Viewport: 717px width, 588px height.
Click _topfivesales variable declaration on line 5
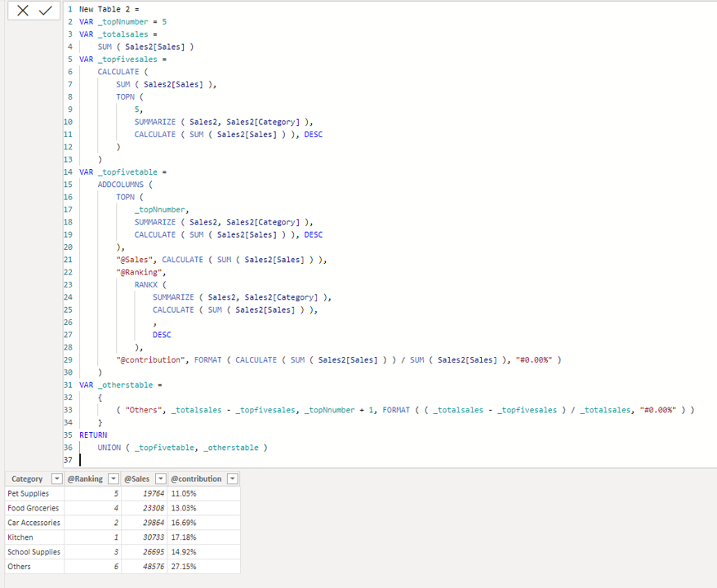(127, 60)
